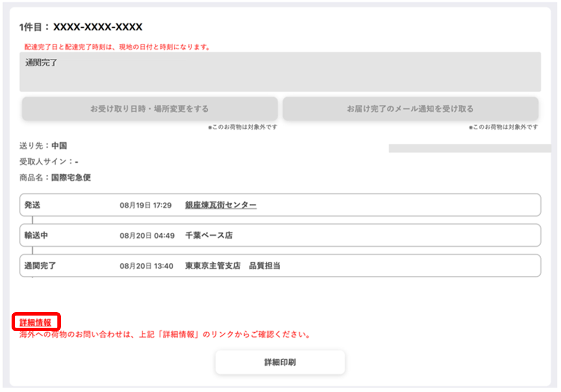This screenshot has width=561, height=392.
Task: Click the 詳細情報 link
Action: (x=35, y=323)
